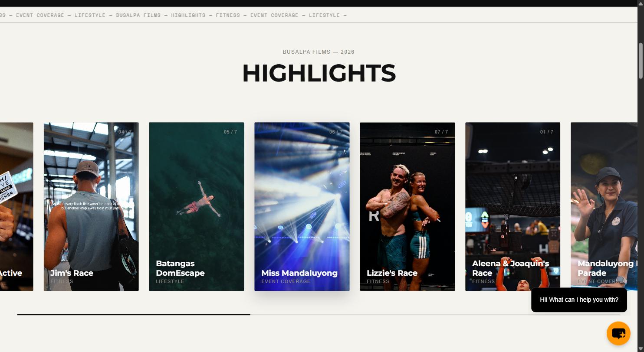The width and height of the screenshot is (644, 352).
Task: Click EVENT COVERAGE label under Miss Mandaluyong
Action: pyautogui.click(x=286, y=281)
